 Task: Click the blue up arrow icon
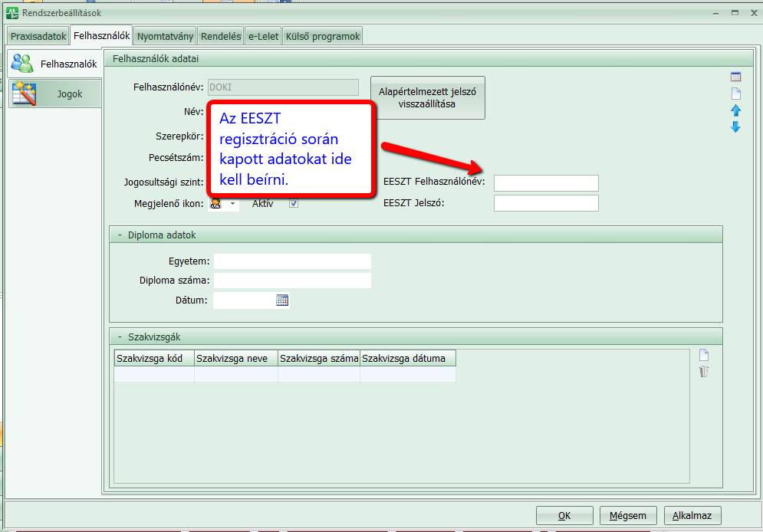(x=735, y=110)
